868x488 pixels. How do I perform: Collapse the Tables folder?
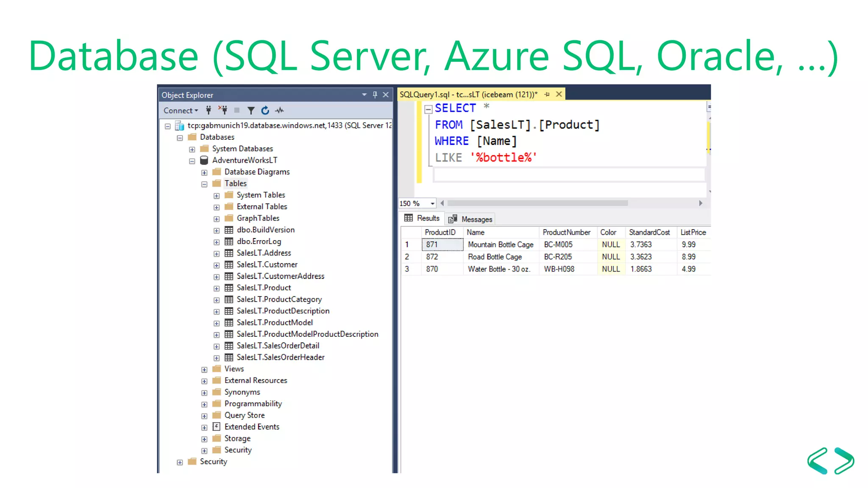coord(204,184)
